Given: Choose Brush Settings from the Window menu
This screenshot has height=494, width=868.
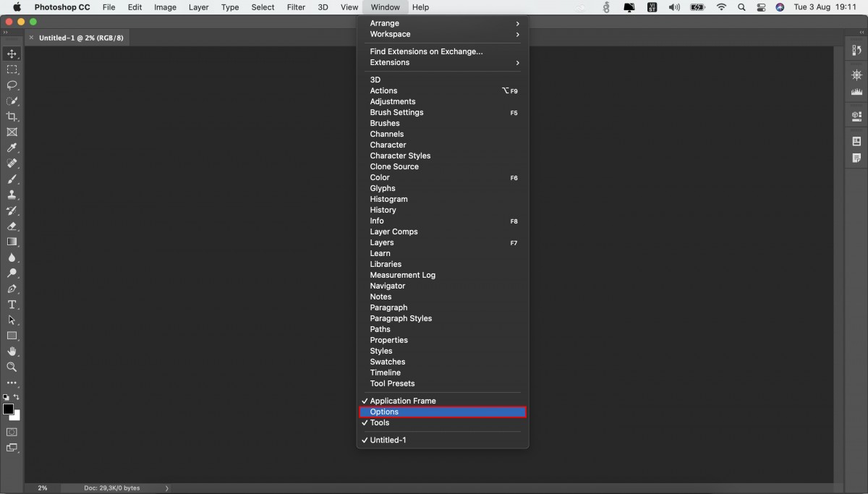Looking at the screenshot, I should [443, 112].
